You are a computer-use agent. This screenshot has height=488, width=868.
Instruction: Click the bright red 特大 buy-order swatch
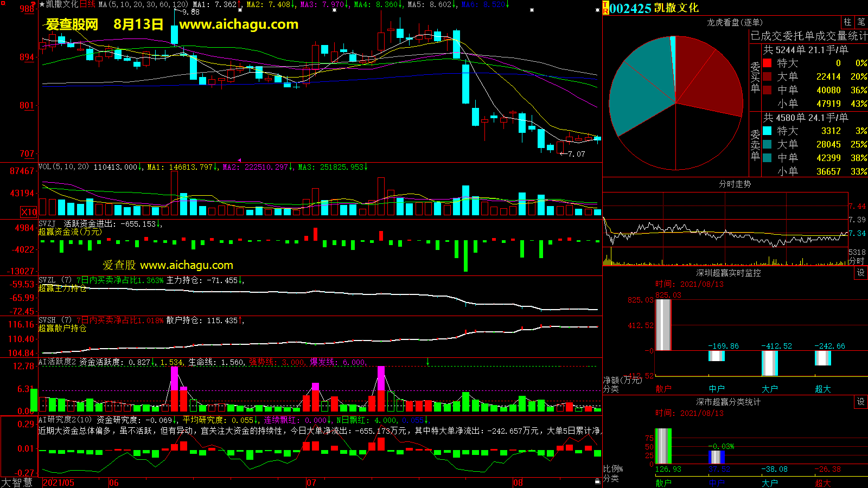click(x=767, y=63)
